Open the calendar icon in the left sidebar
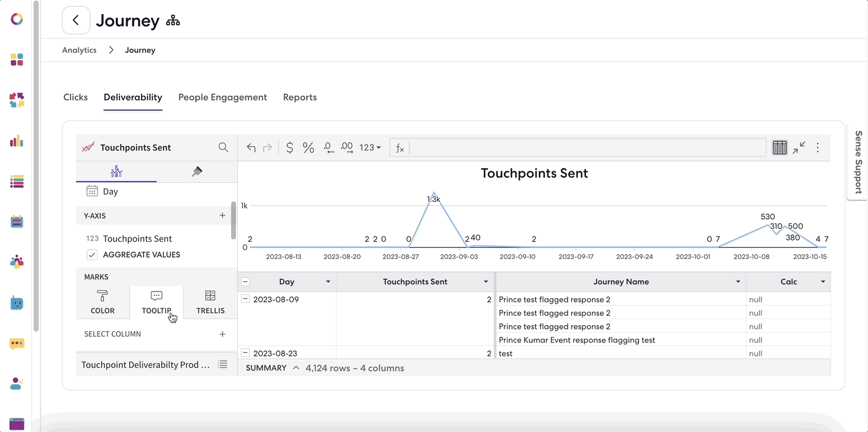 coord(17,222)
